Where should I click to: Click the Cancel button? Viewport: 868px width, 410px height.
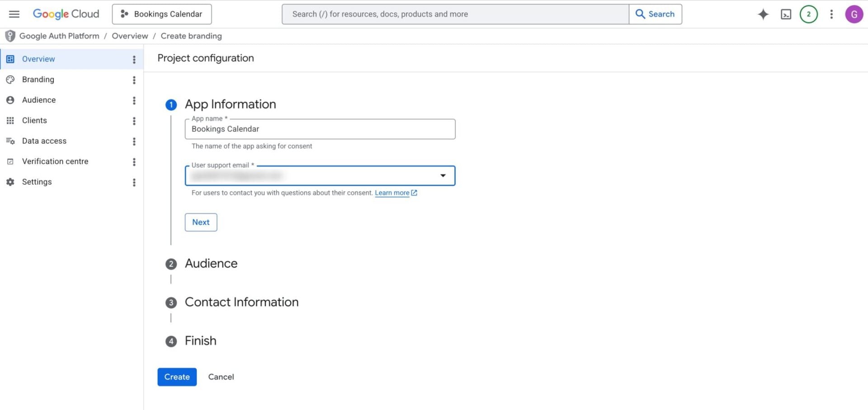(x=221, y=377)
